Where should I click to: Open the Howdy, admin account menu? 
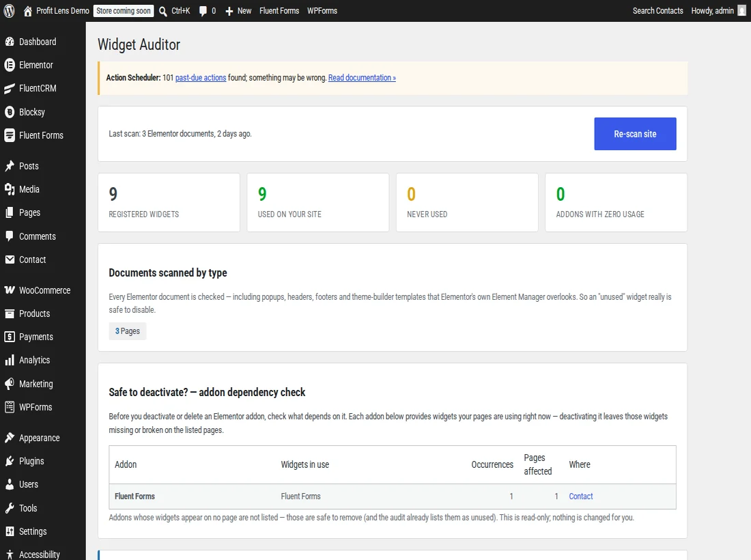pos(718,10)
